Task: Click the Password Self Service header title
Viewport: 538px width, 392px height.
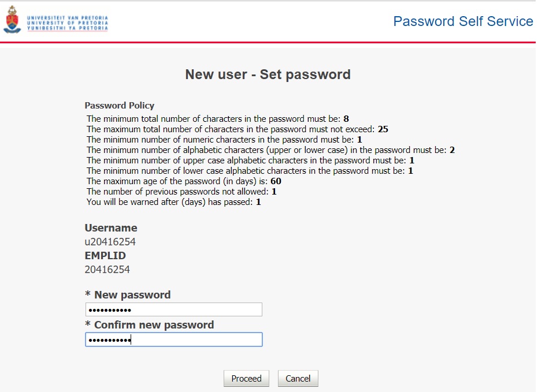Action: [463, 21]
